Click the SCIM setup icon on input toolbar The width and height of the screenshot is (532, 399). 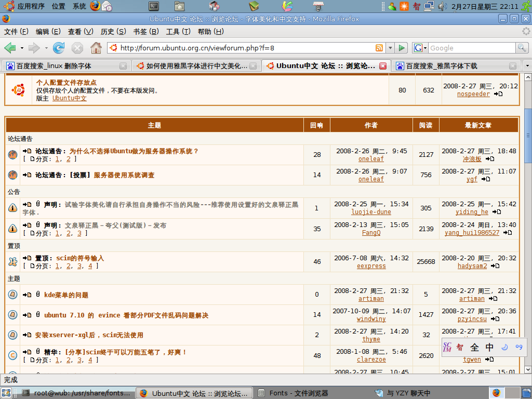460,347
